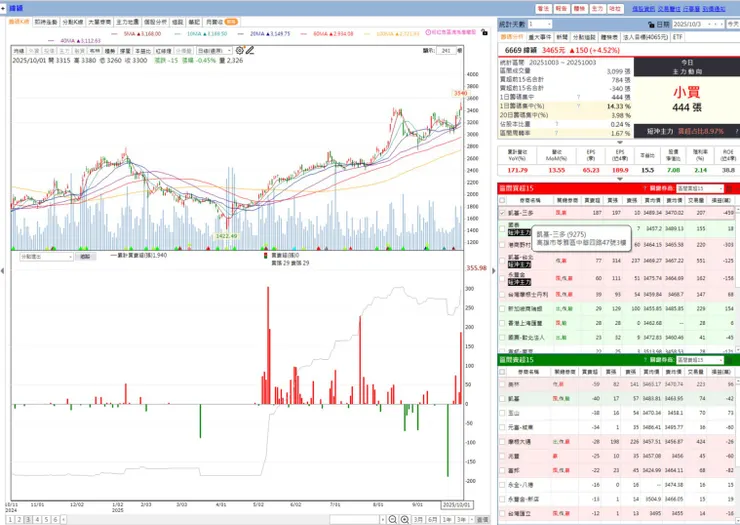Open ETF tab in right panel

678,37
